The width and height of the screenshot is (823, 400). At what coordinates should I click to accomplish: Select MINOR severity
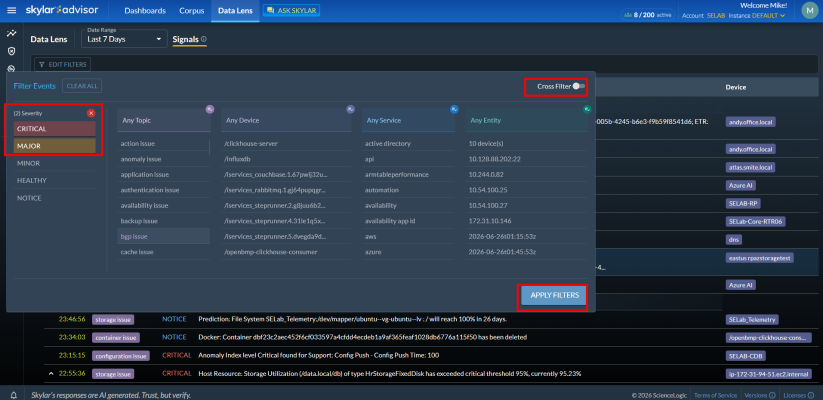pyautogui.click(x=55, y=163)
